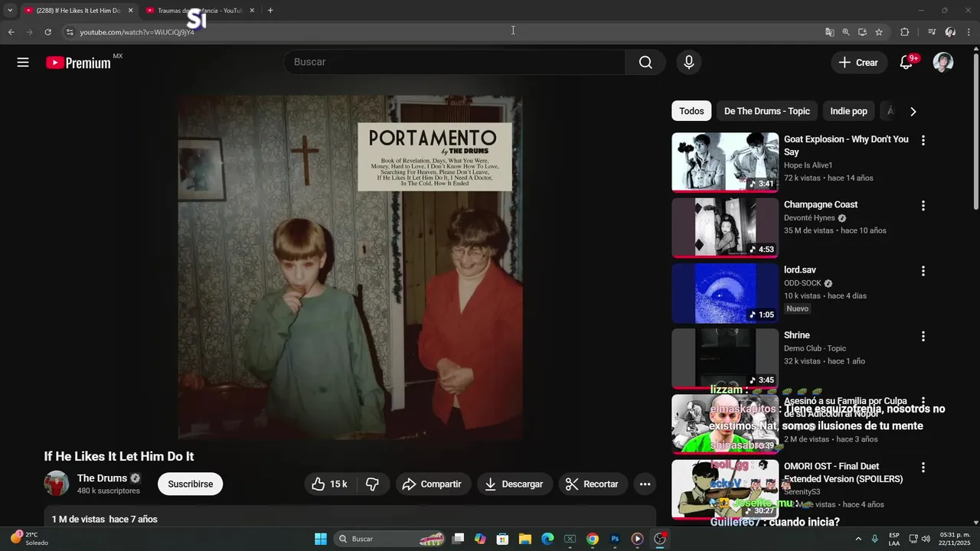Open options for Goat Explosion video
Viewport: 980px width, 551px height.
pos(923,140)
